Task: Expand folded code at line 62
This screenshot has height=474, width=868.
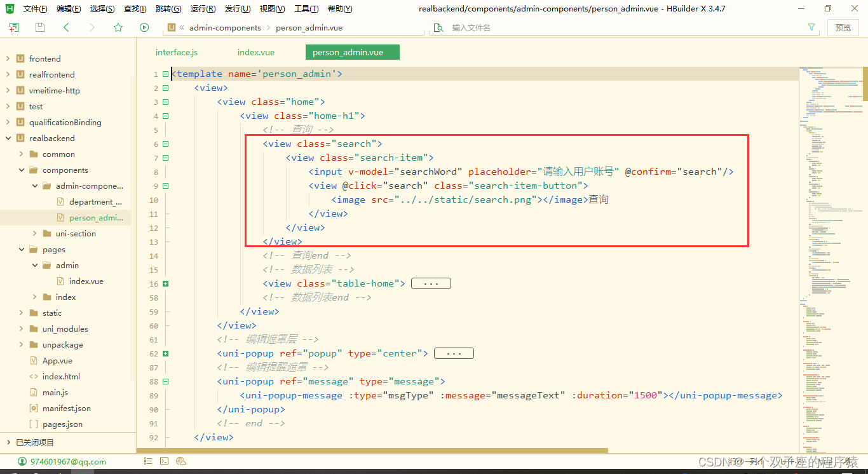Action: click(x=166, y=353)
